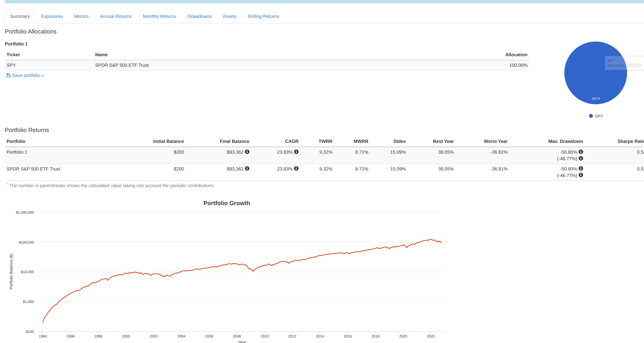Click info icon next to SPDR row (-46.77%) drawdown

coord(581,175)
